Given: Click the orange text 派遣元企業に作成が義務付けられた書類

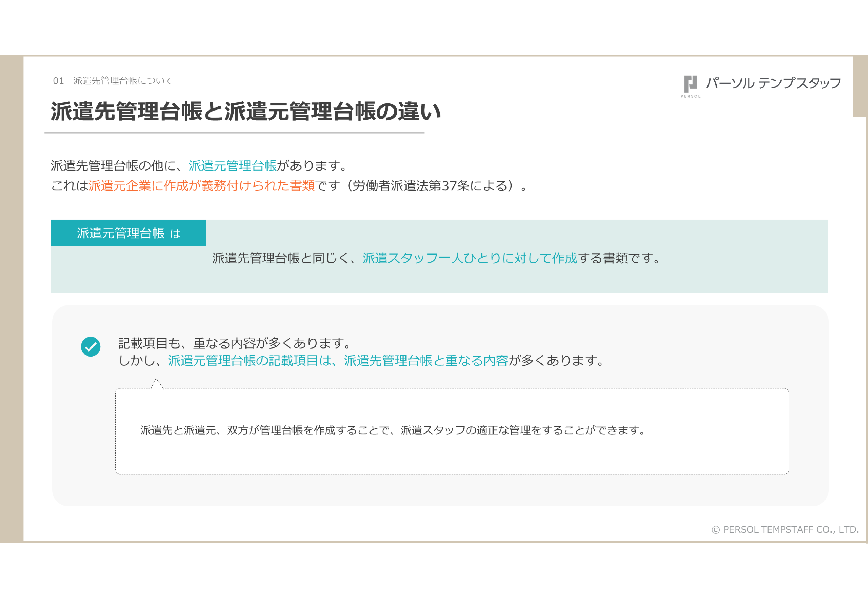Looking at the screenshot, I should 202,186.
